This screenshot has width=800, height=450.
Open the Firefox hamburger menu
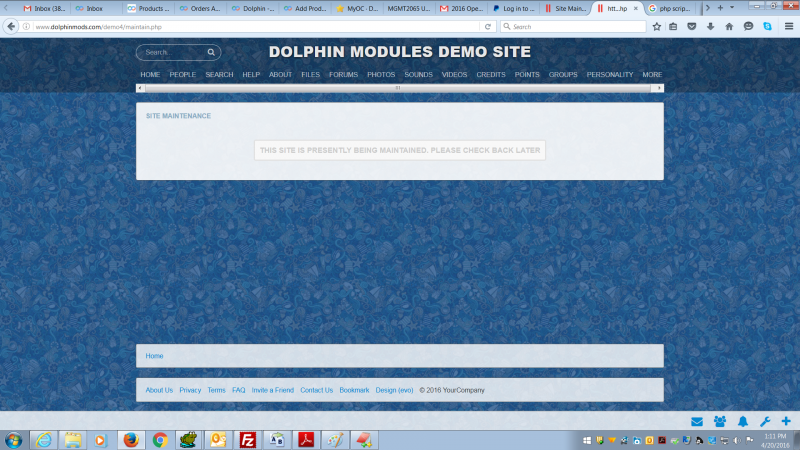[789, 27]
